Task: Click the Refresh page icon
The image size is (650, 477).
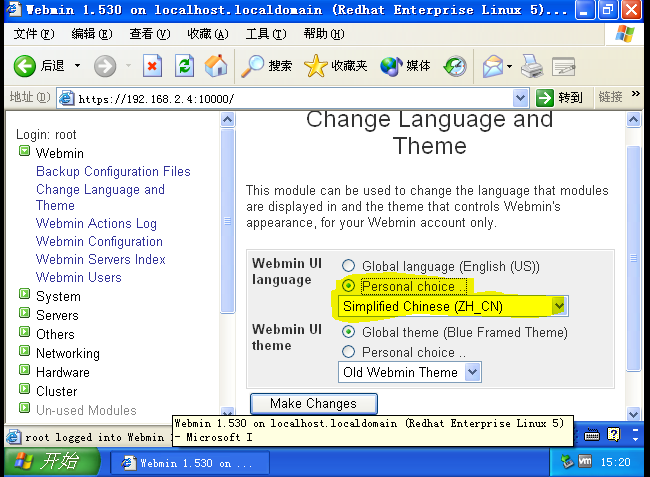Action: pyautogui.click(x=184, y=66)
